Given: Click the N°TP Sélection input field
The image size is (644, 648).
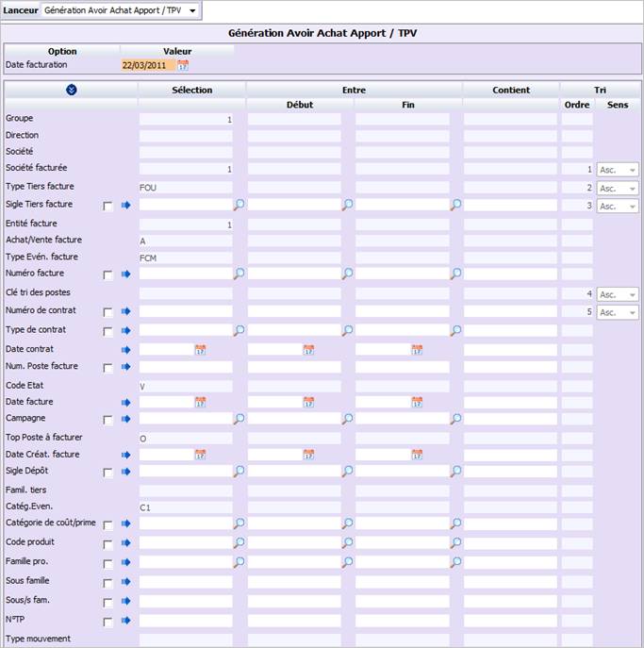Looking at the screenshot, I should coord(186,621).
